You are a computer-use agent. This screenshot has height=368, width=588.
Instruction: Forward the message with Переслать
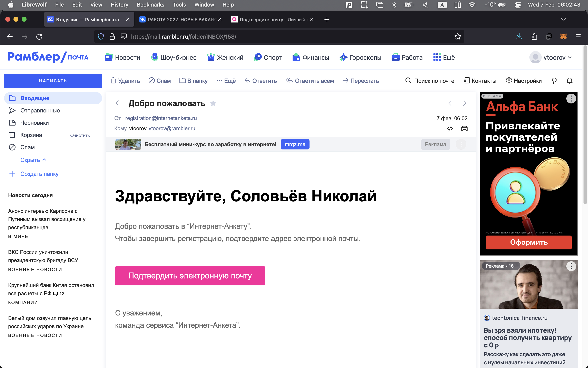tap(361, 81)
